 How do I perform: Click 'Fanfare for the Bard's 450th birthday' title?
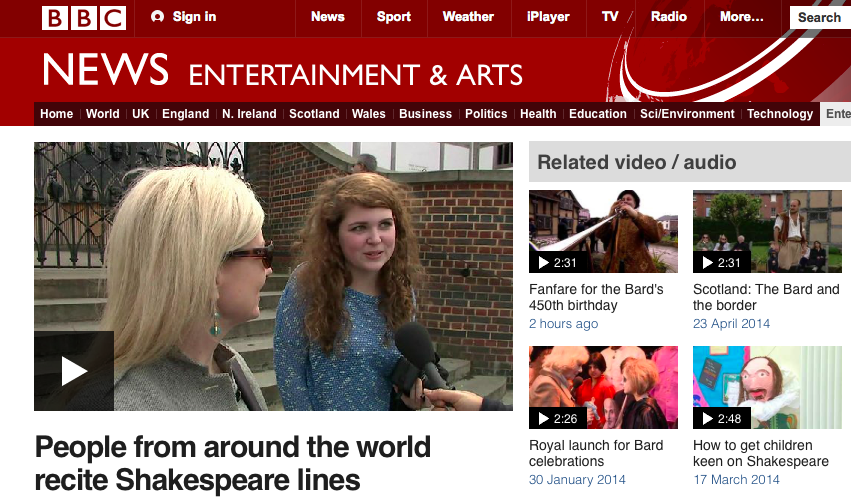point(596,298)
